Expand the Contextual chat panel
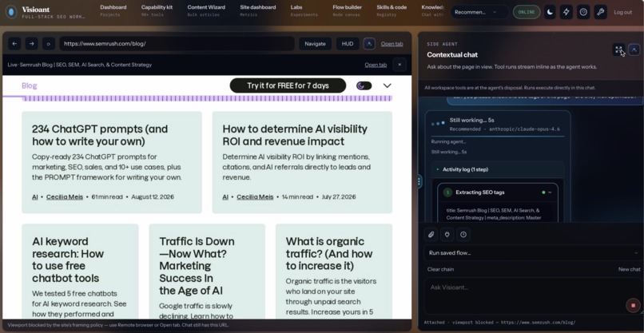Screen dimensions: 644x333 618,50
